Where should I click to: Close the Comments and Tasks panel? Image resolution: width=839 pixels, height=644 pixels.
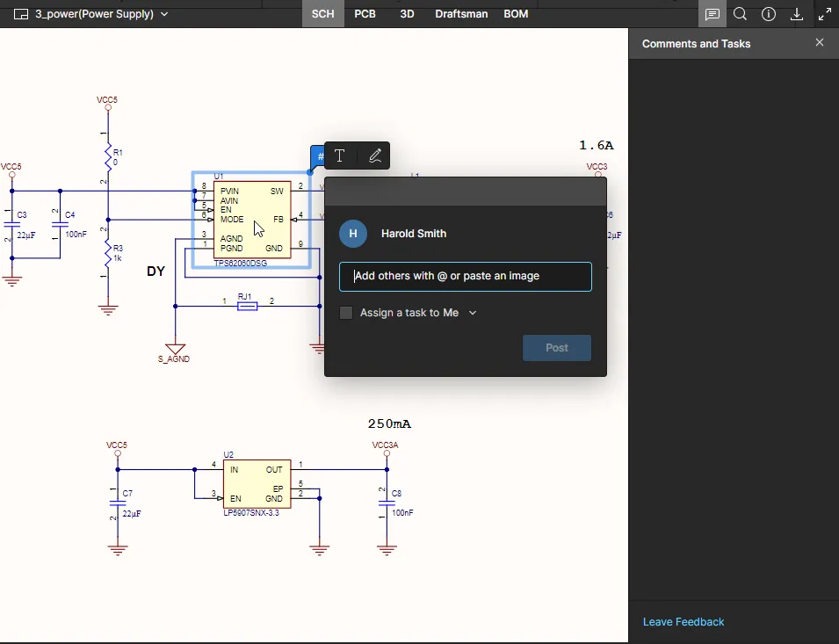click(820, 43)
